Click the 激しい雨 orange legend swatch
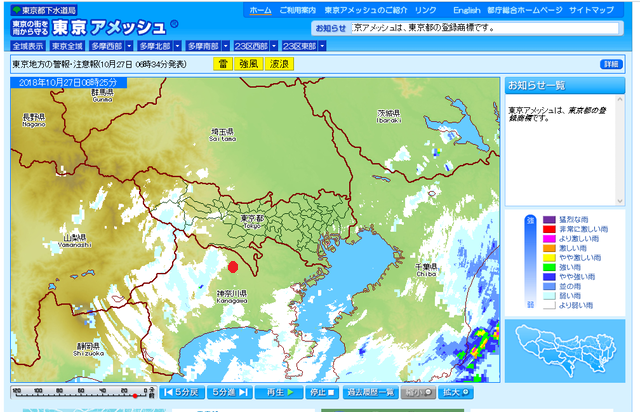The image size is (640, 412). pyautogui.click(x=549, y=248)
